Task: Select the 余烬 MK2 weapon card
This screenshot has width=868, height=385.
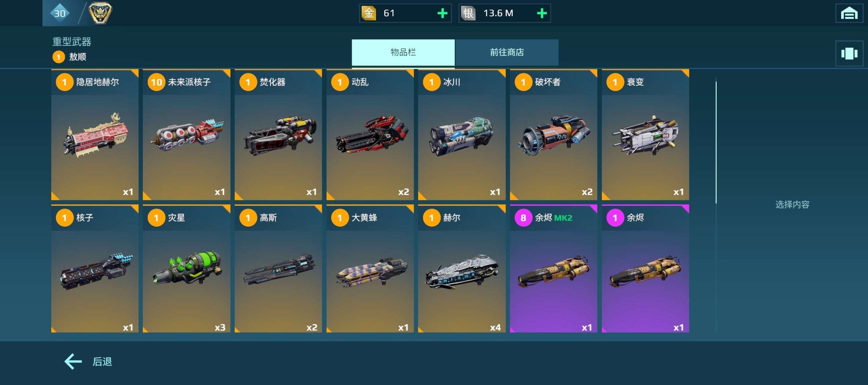Action: (554, 268)
